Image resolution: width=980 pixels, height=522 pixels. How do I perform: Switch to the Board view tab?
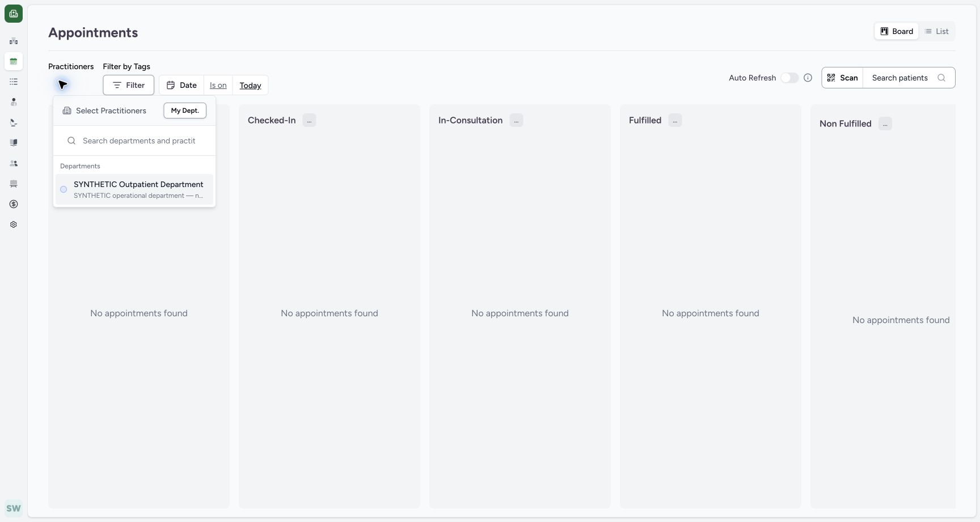click(897, 31)
